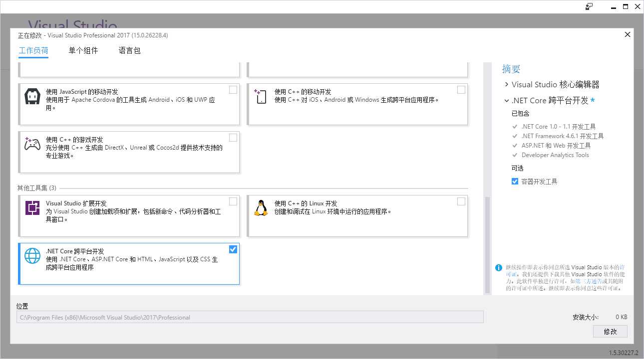Screen dimensions: 644x359
Task: Click the 摘要 heading
Action: pyautogui.click(x=511, y=69)
